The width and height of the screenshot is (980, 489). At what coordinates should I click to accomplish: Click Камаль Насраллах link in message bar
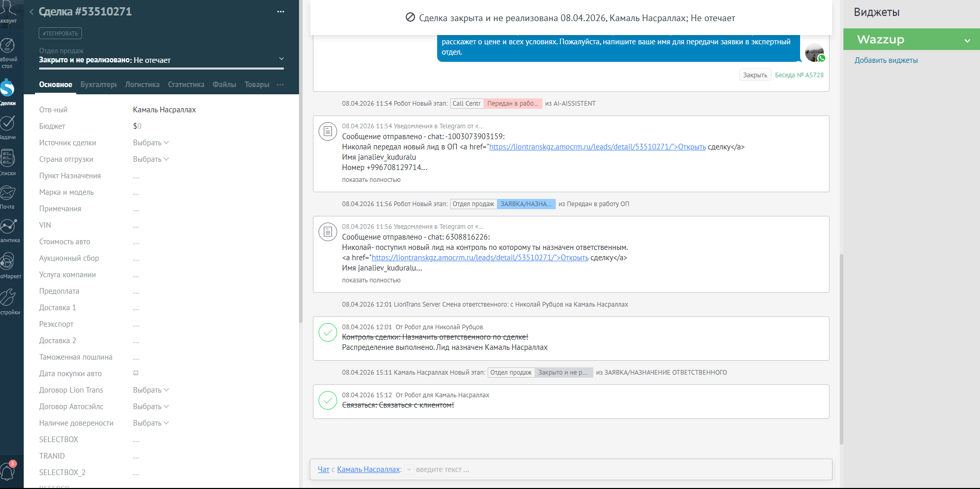pos(369,469)
